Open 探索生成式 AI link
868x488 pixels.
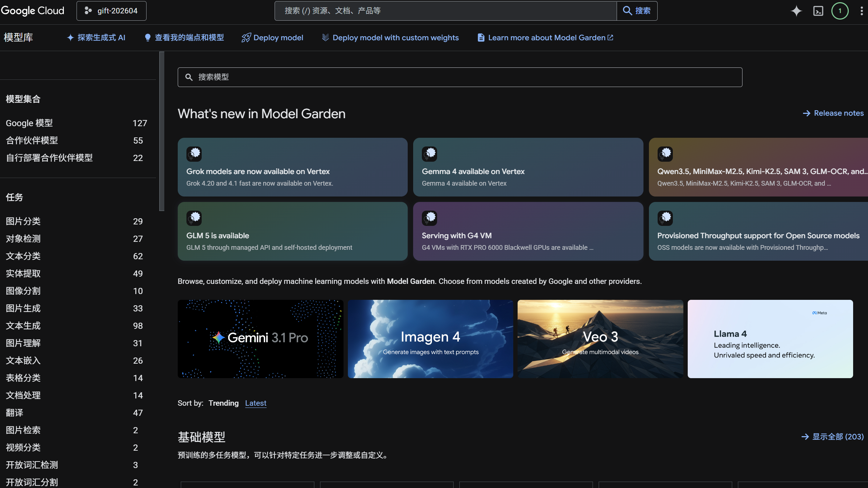coord(96,38)
